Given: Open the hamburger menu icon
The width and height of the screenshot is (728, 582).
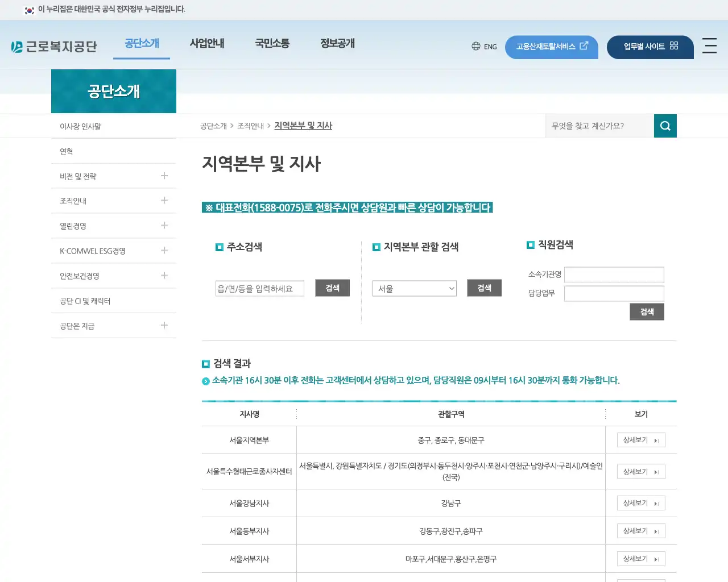Looking at the screenshot, I should tap(709, 47).
